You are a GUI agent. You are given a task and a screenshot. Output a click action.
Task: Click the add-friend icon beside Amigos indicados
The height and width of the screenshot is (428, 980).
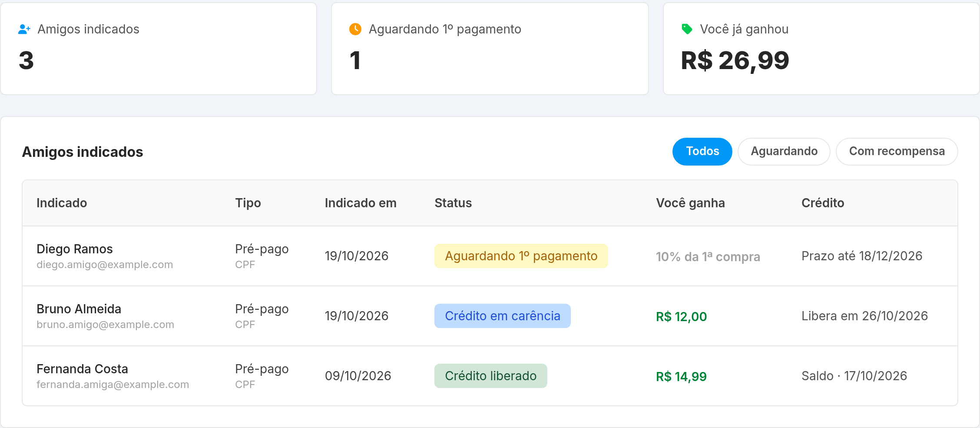24,29
